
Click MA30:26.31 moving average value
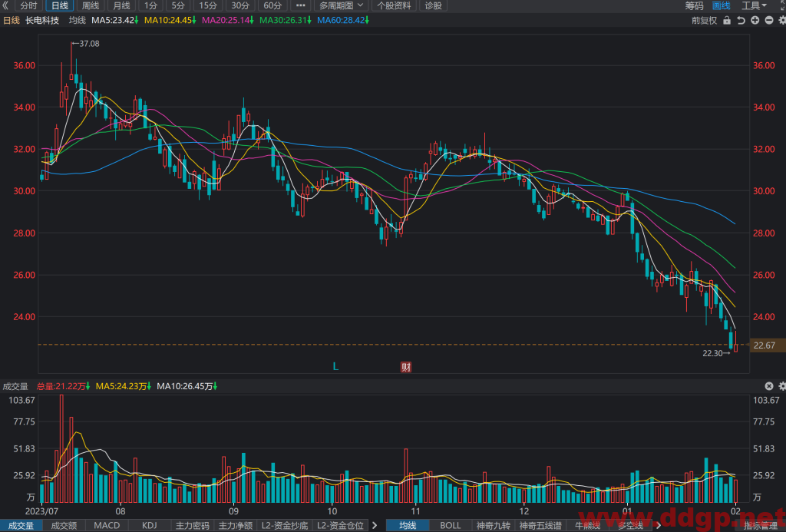click(x=286, y=21)
